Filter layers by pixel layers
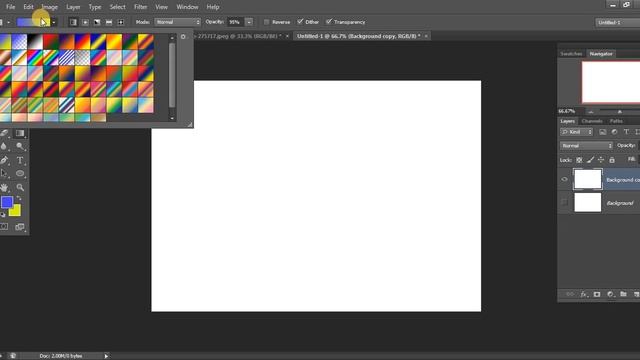Viewport: 640px width, 360px height. tap(602, 132)
